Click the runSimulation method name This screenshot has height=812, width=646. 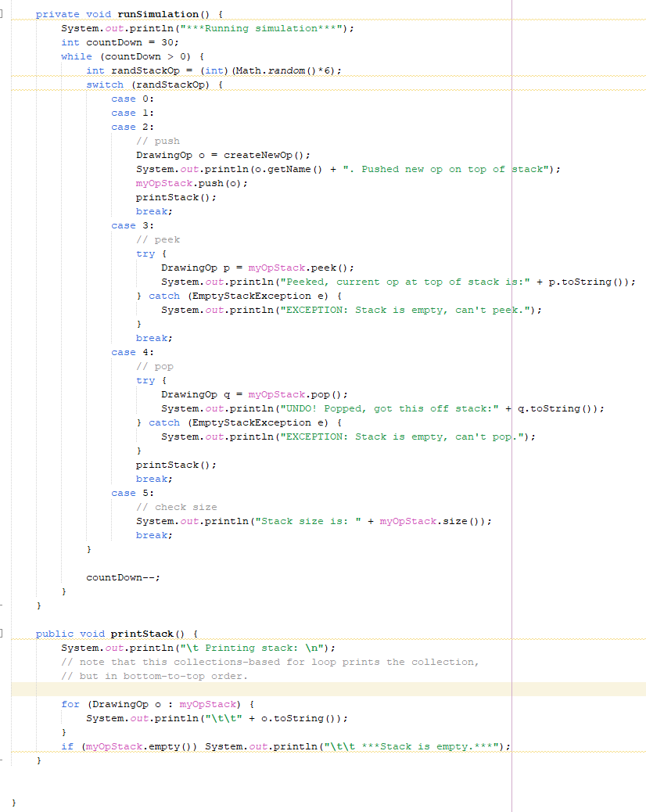(158, 14)
